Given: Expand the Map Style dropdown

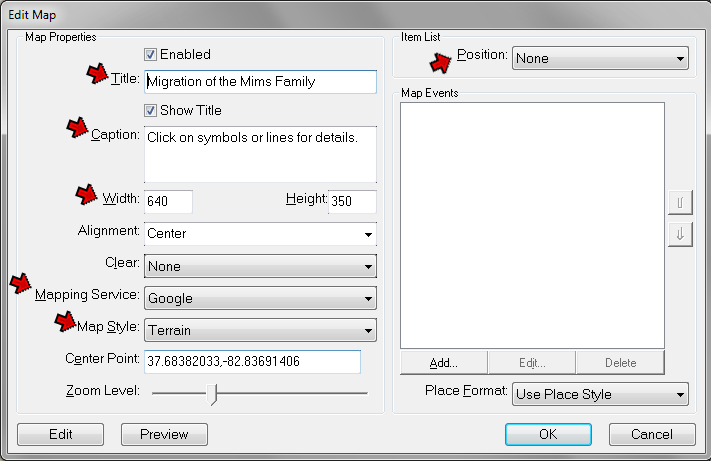Looking at the screenshot, I should 260,330.
